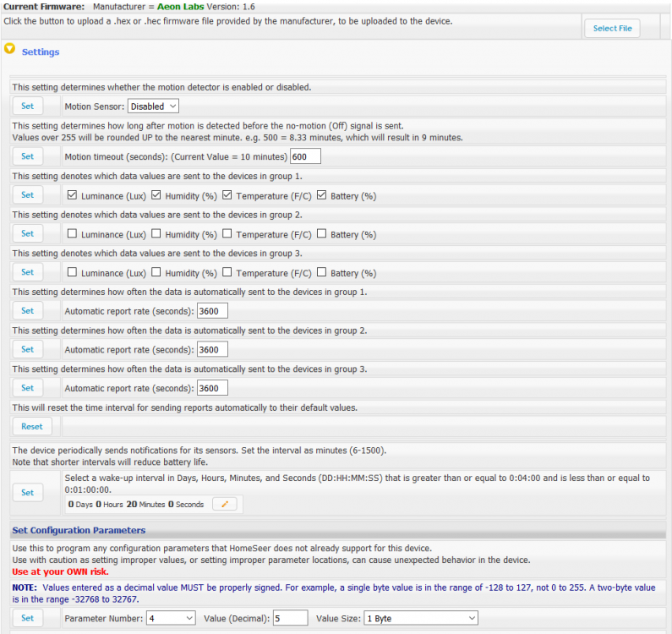This screenshot has width=672, height=634.
Task: Click group 3 automatic report rate field
Action: (x=212, y=389)
